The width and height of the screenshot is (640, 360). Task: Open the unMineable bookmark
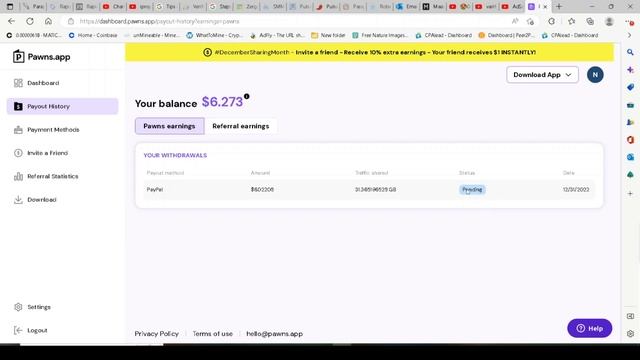click(x=152, y=35)
